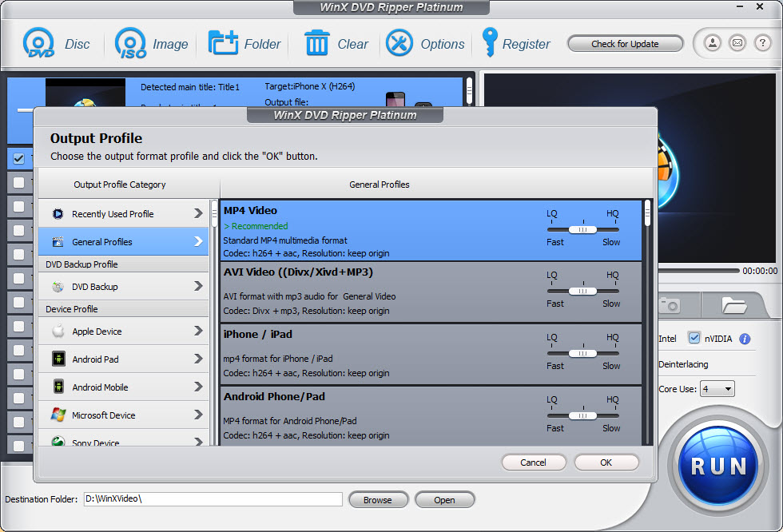
Task: Check the third title row checkbox
Action: (x=19, y=207)
